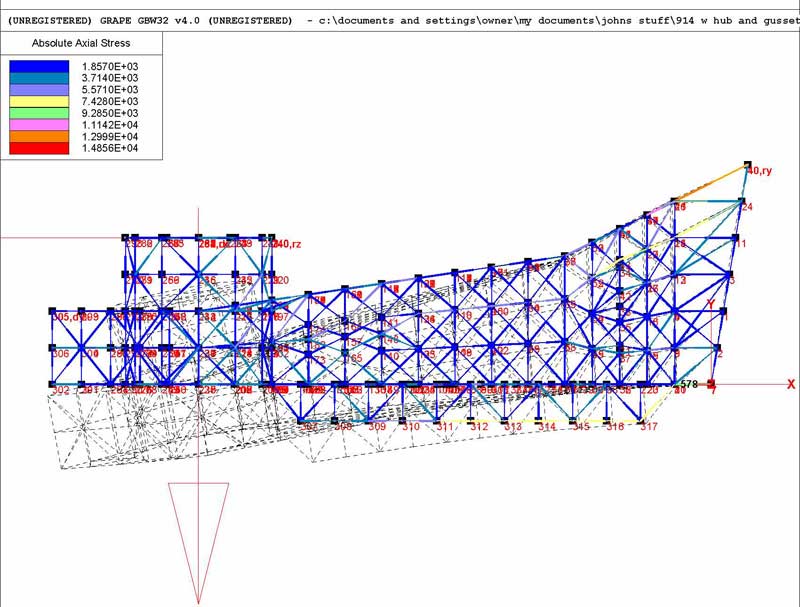
Task: Select node 312 on the bottom chord
Action: point(479,427)
